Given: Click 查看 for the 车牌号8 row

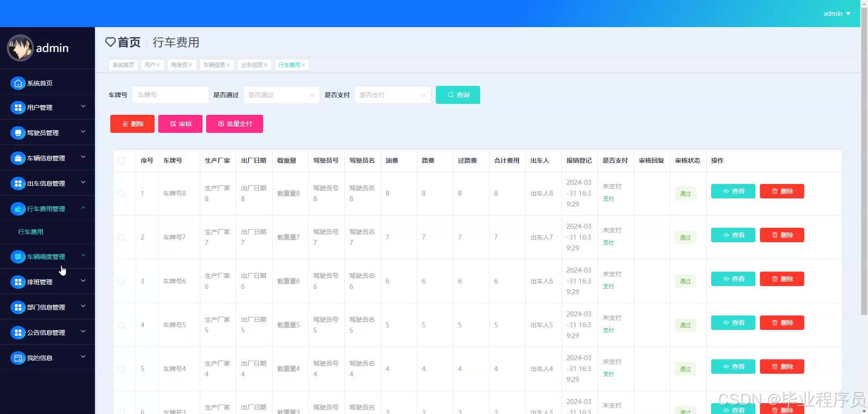Looking at the screenshot, I should pyautogui.click(x=733, y=191).
